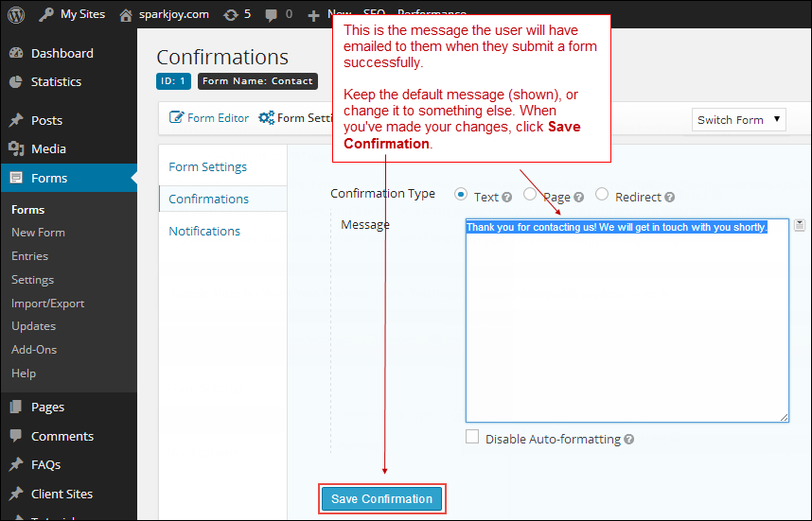Click the Forms sidebar icon

pyautogui.click(x=16, y=178)
